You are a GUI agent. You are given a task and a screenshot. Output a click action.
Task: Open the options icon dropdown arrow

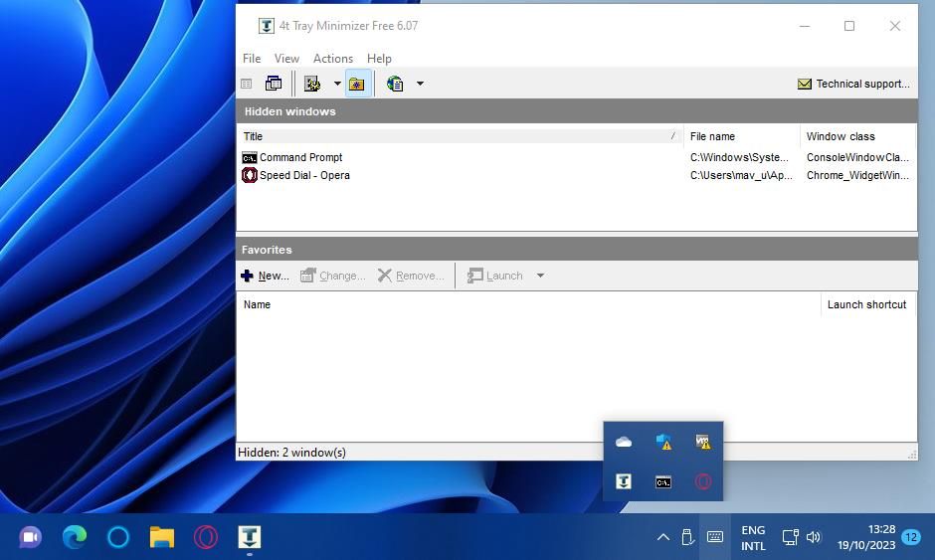click(337, 85)
